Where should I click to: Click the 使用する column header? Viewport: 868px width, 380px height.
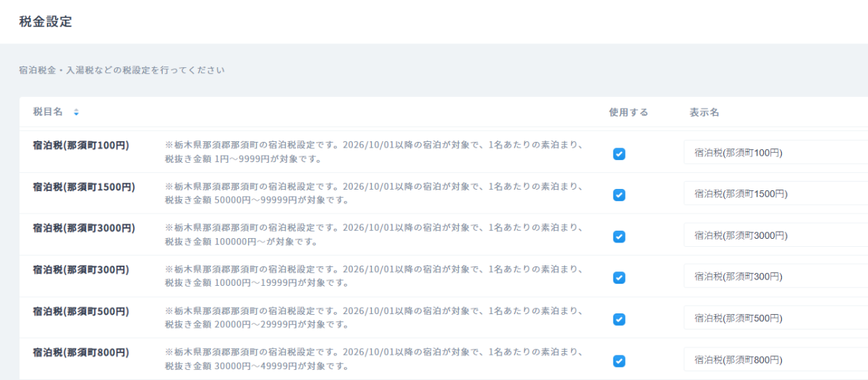pyautogui.click(x=629, y=113)
